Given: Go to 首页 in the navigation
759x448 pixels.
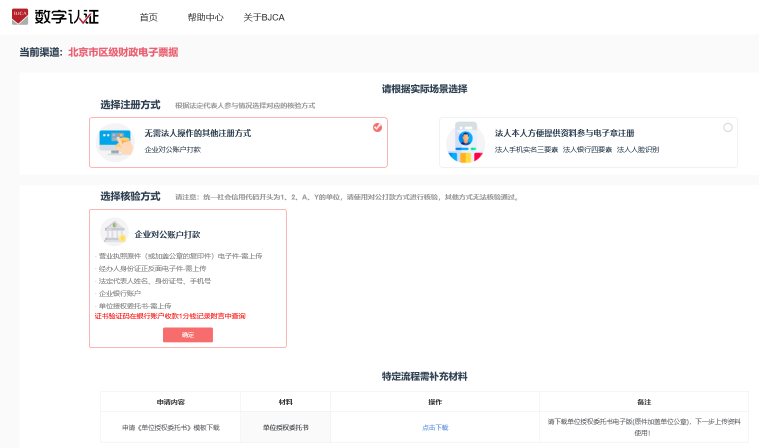Looking at the screenshot, I should click(148, 17).
